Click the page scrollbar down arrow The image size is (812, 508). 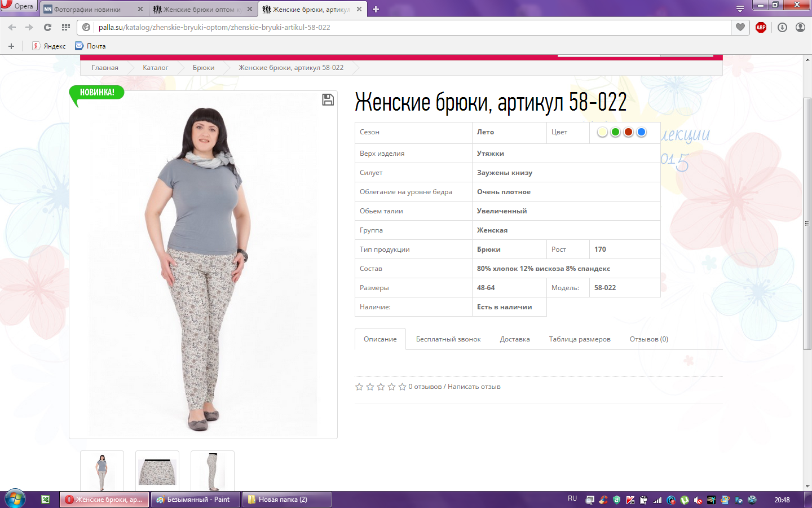807,486
